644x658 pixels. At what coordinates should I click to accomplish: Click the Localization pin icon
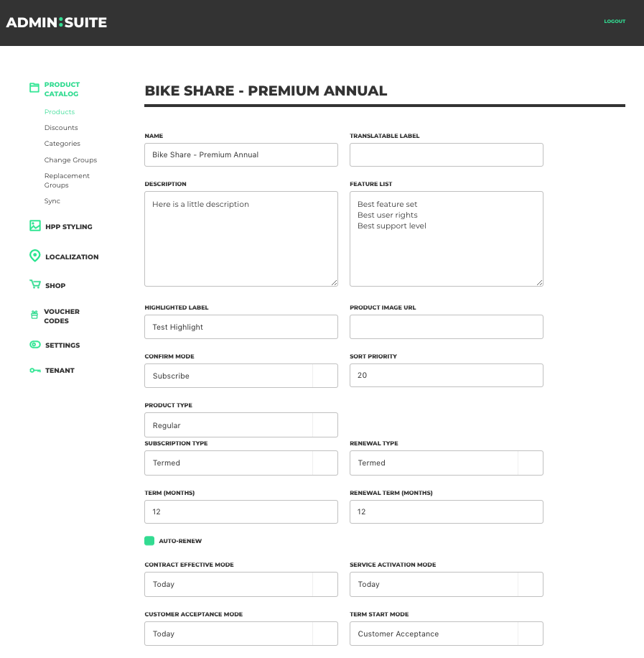click(x=35, y=256)
